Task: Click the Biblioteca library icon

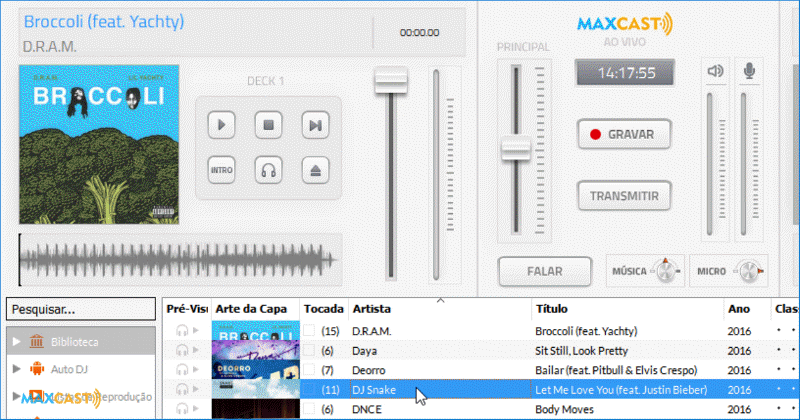Action: [x=37, y=341]
